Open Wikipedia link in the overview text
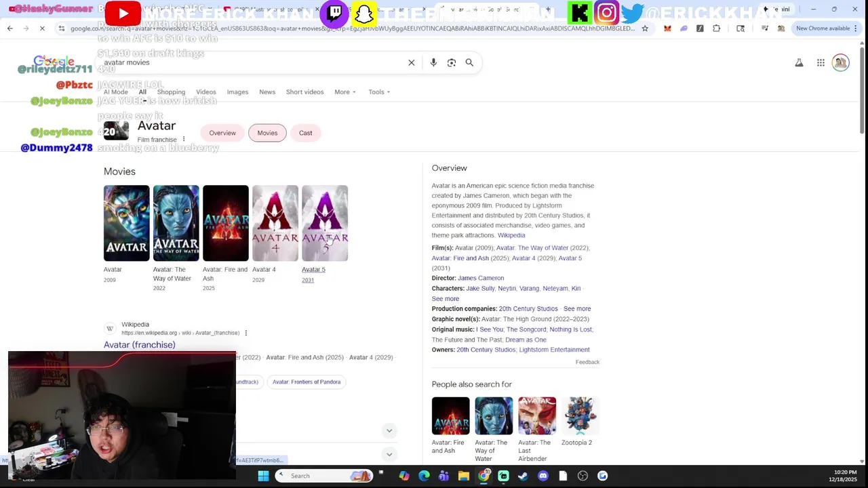This screenshot has width=868, height=488. (x=511, y=235)
